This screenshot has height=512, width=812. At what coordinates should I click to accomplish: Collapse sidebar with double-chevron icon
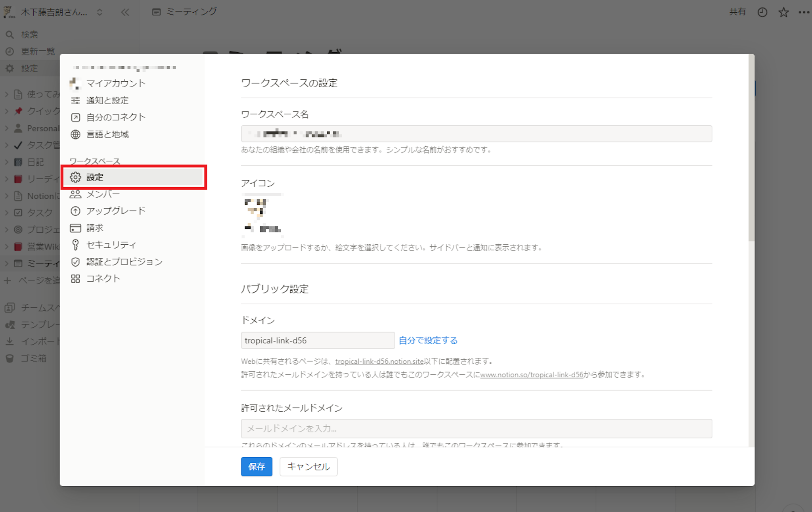(125, 12)
